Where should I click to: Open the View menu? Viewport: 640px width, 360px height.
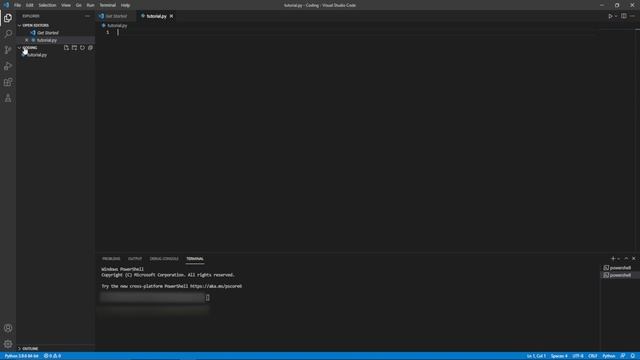pos(66,5)
